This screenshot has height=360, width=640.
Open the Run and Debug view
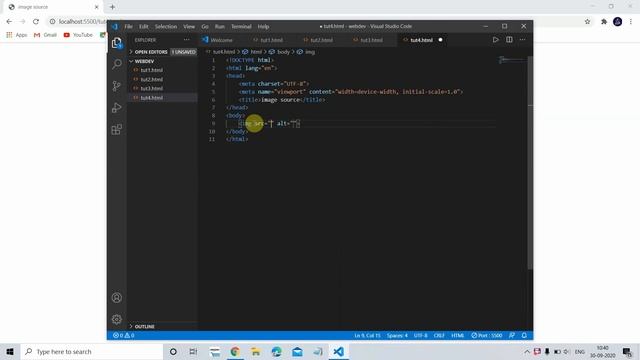[117, 108]
